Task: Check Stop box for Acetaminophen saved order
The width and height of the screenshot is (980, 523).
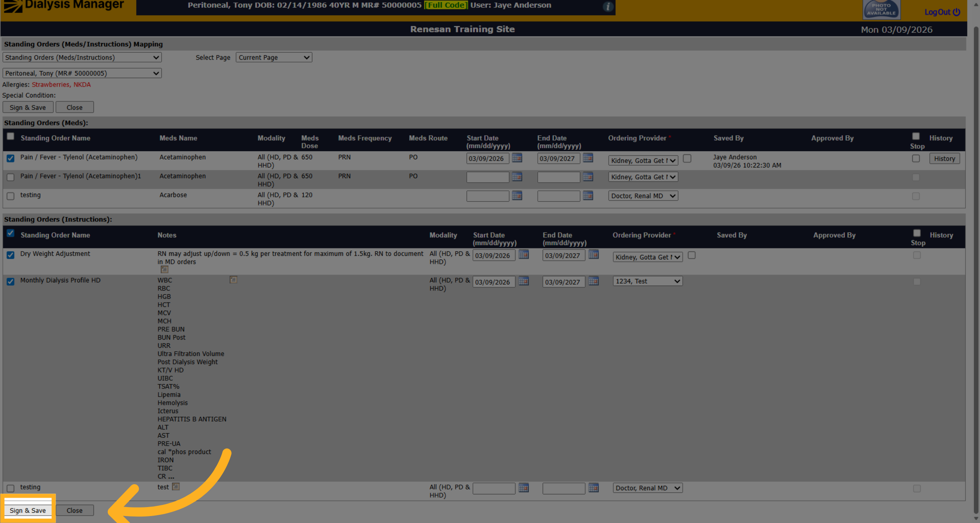Action: (x=916, y=159)
